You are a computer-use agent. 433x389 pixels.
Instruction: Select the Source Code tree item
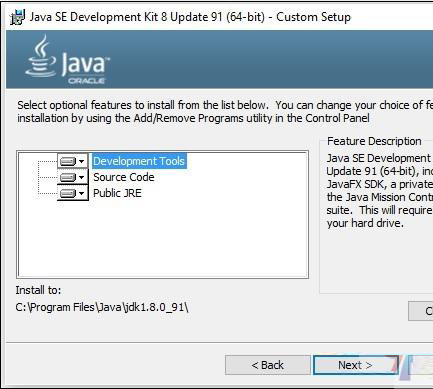[124, 177]
